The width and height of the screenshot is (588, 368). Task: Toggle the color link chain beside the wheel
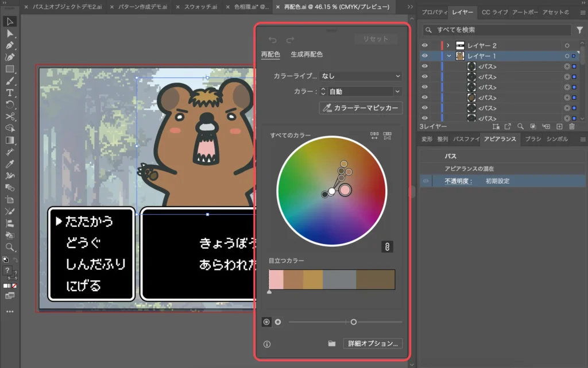click(x=388, y=247)
